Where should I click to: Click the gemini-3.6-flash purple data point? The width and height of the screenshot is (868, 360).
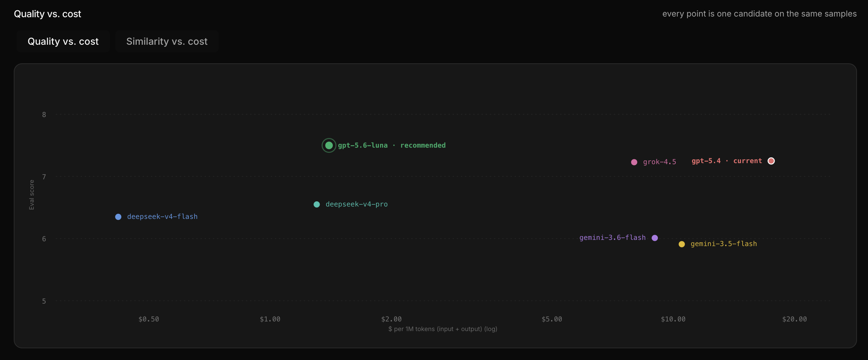point(655,238)
